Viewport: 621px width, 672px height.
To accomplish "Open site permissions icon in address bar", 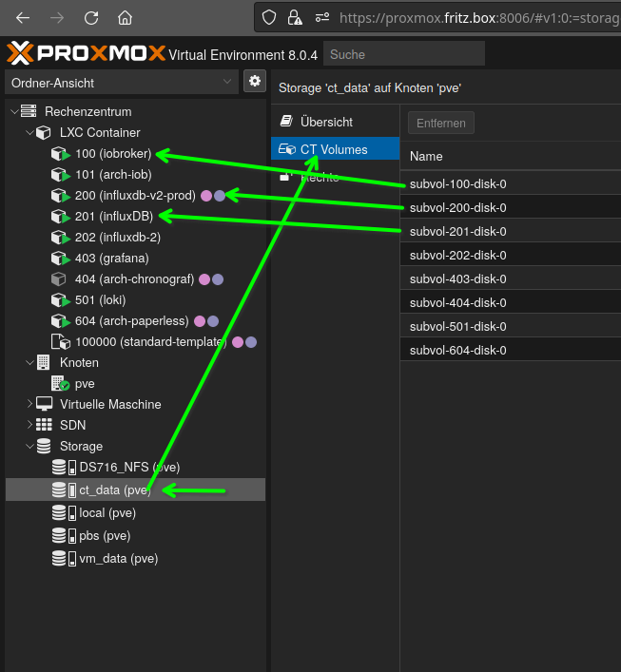I will pyautogui.click(x=322, y=18).
